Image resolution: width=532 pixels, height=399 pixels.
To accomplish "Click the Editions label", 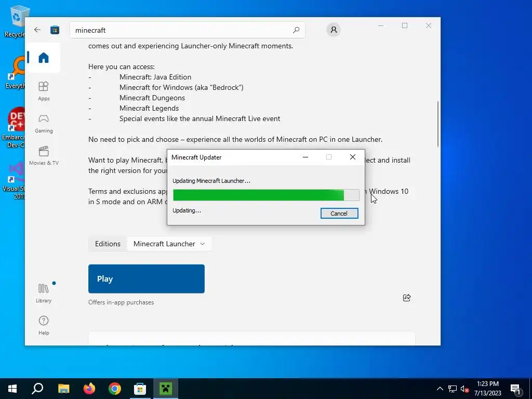I will pyautogui.click(x=108, y=244).
